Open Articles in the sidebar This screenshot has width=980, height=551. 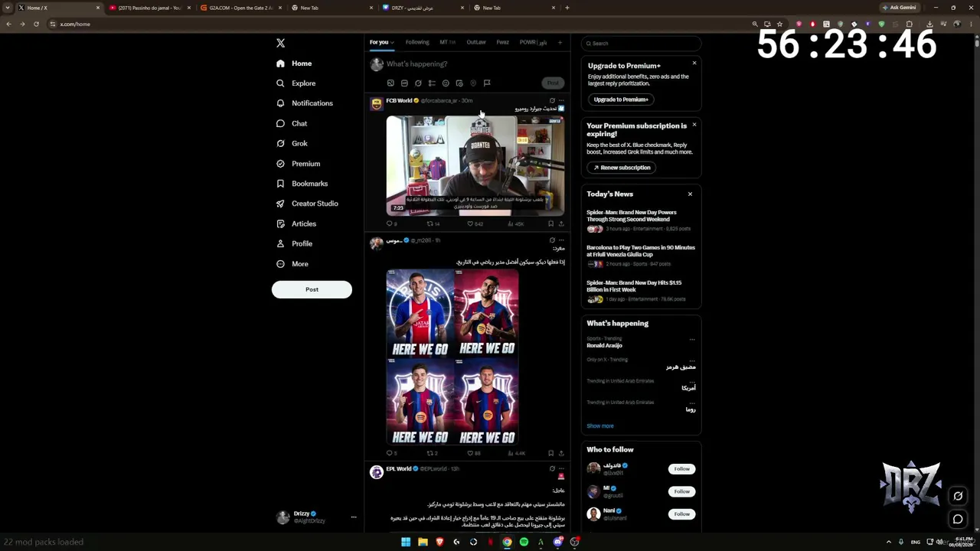pos(296,223)
